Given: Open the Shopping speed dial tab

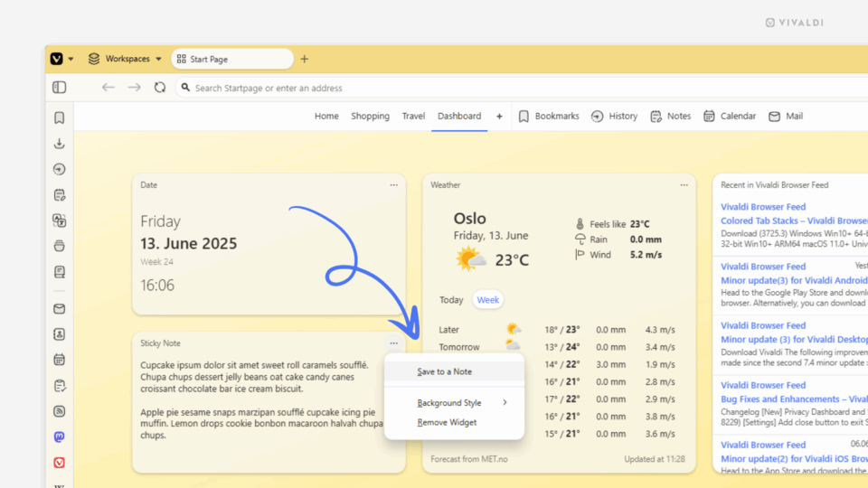Looking at the screenshot, I should (x=371, y=117).
